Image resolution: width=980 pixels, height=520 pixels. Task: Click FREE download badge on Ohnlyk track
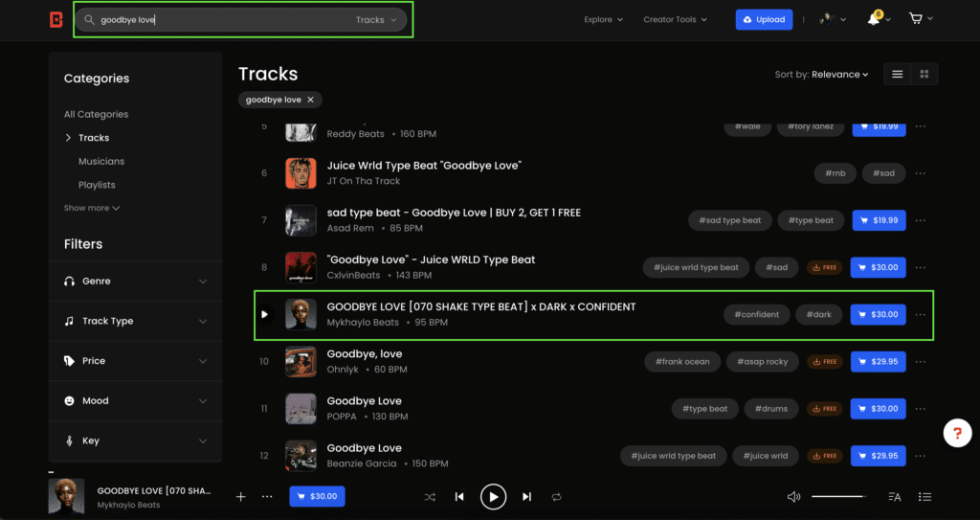824,362
